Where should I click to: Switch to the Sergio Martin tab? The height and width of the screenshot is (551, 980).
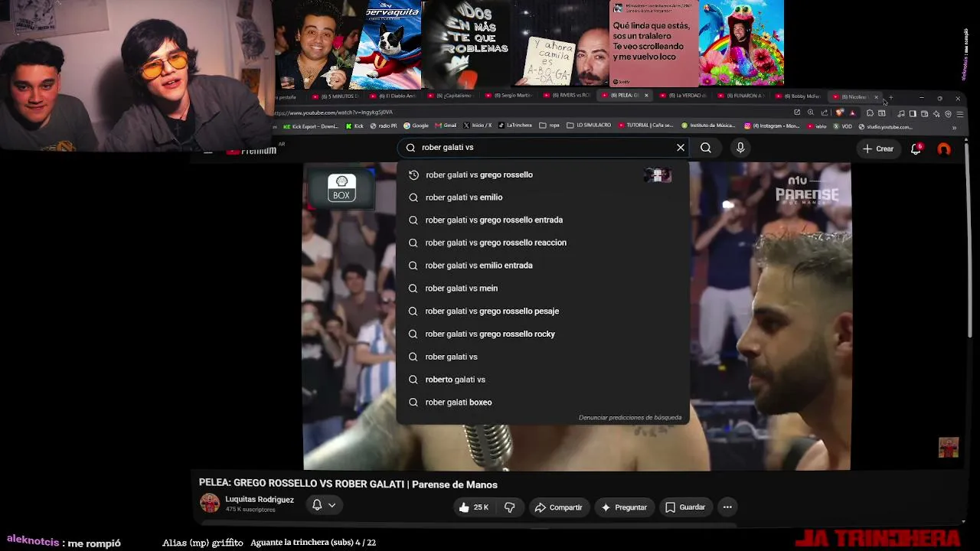(510, 96)
